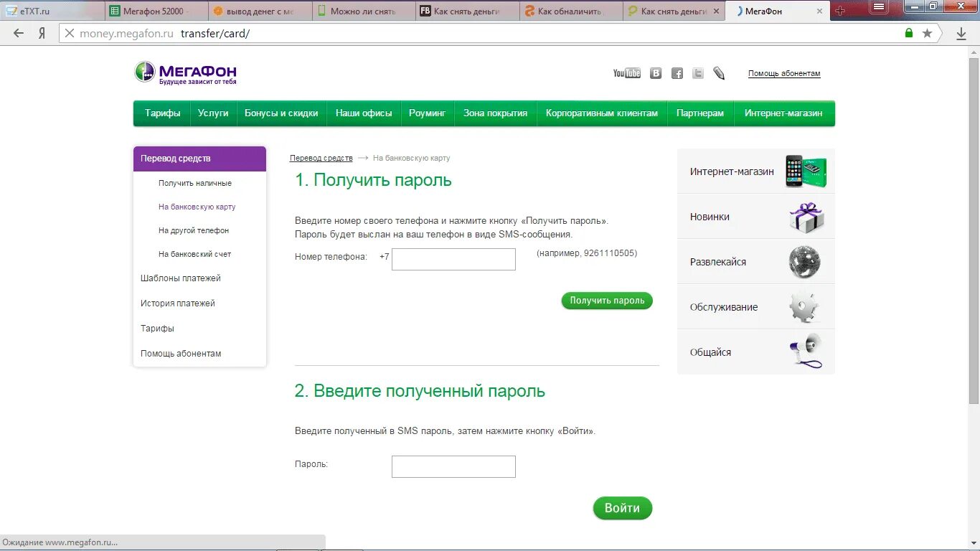Switch to the FB 'Как снять деньги' tab
The width and height of the screenshot is (980, 551).
pos(467,11)
